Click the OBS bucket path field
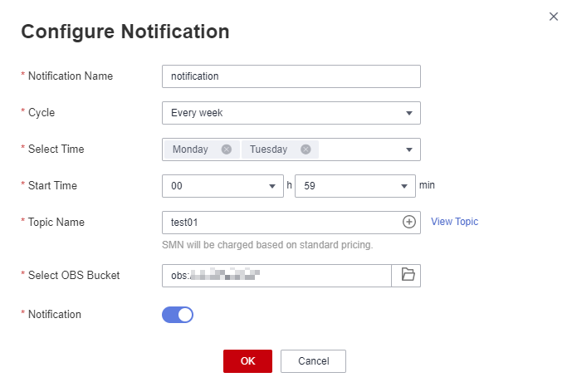This screenshot has height=392, width=572. (276, 276)
